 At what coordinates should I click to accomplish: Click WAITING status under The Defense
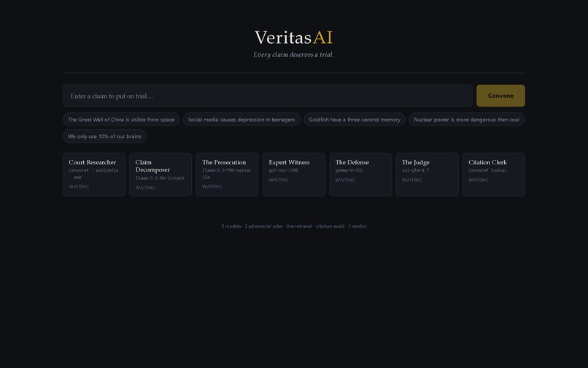tap(345, 180)
